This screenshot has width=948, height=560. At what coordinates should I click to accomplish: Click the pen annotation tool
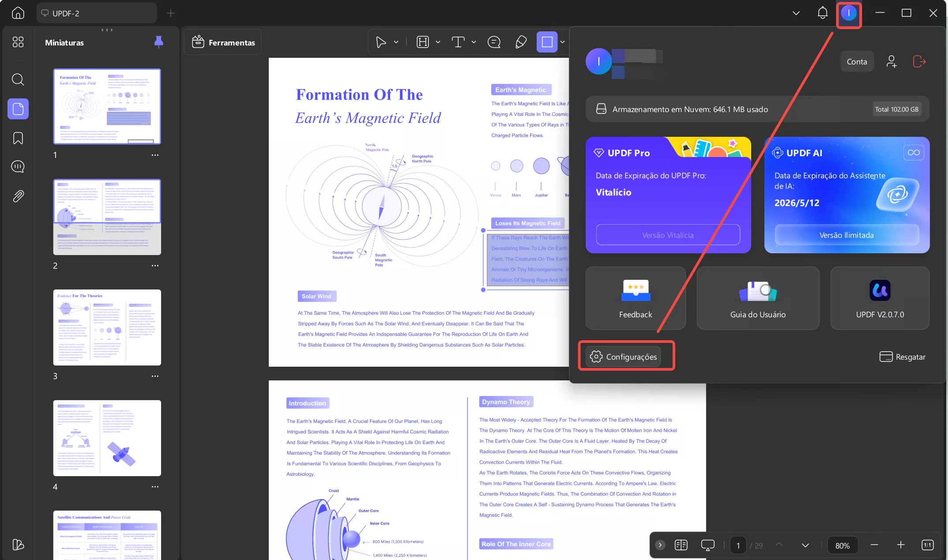[521, 42]
